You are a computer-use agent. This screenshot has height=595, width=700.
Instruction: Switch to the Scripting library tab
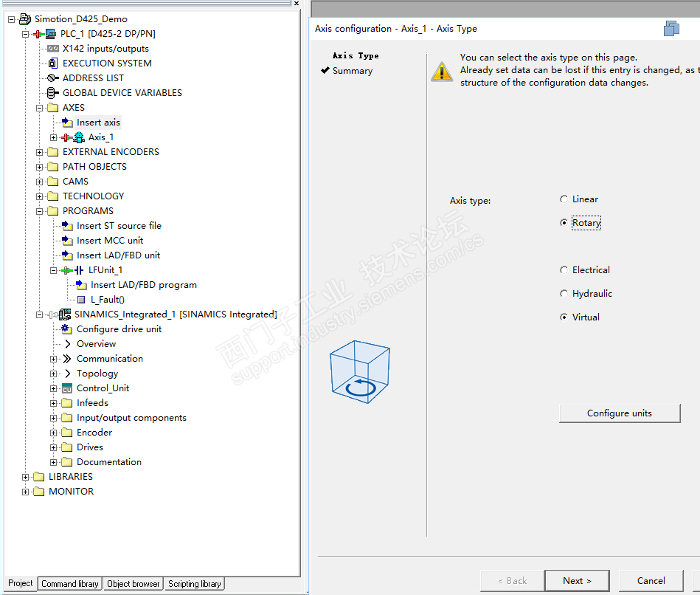tap(194, 584)
